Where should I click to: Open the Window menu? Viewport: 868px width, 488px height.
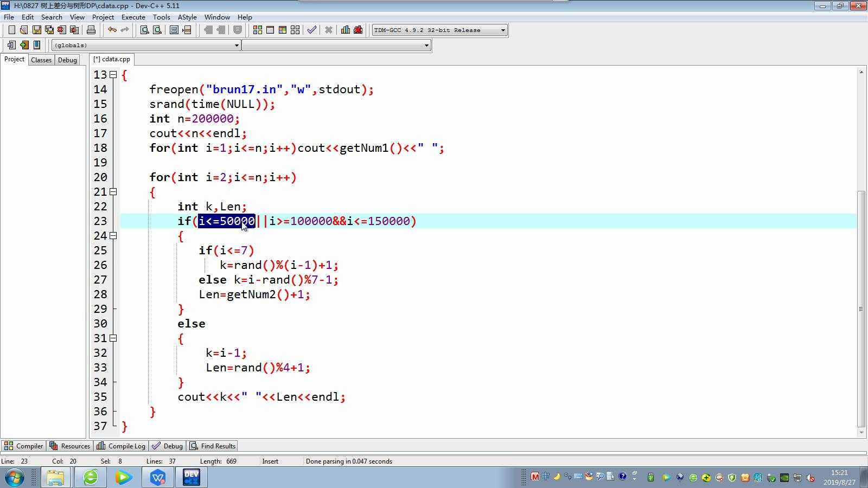[217, 17]
